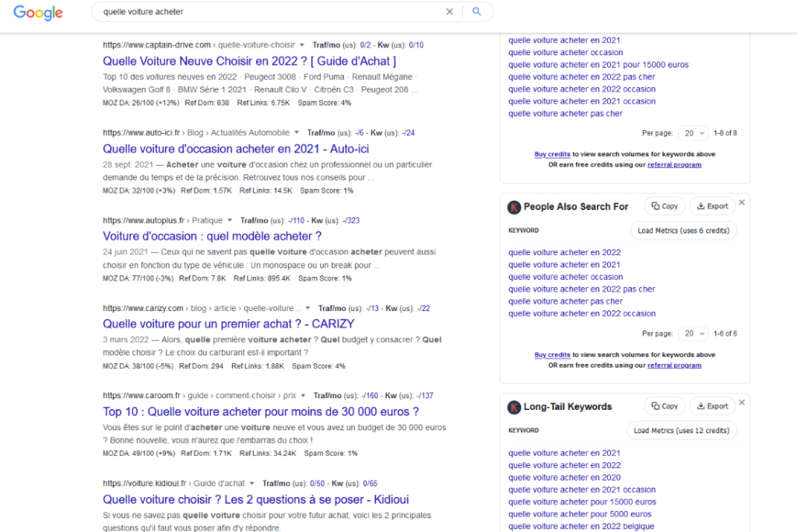The image size is (797, 532).
Task: Click the magnifying glass search icon
Action: (x=476, y=12)
